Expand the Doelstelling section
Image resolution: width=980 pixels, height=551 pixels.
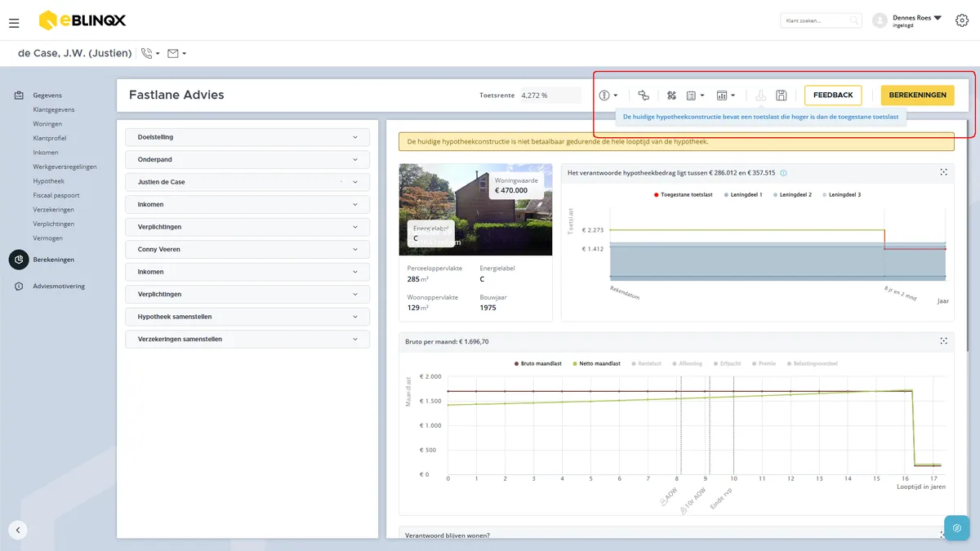tap(247, 137)
